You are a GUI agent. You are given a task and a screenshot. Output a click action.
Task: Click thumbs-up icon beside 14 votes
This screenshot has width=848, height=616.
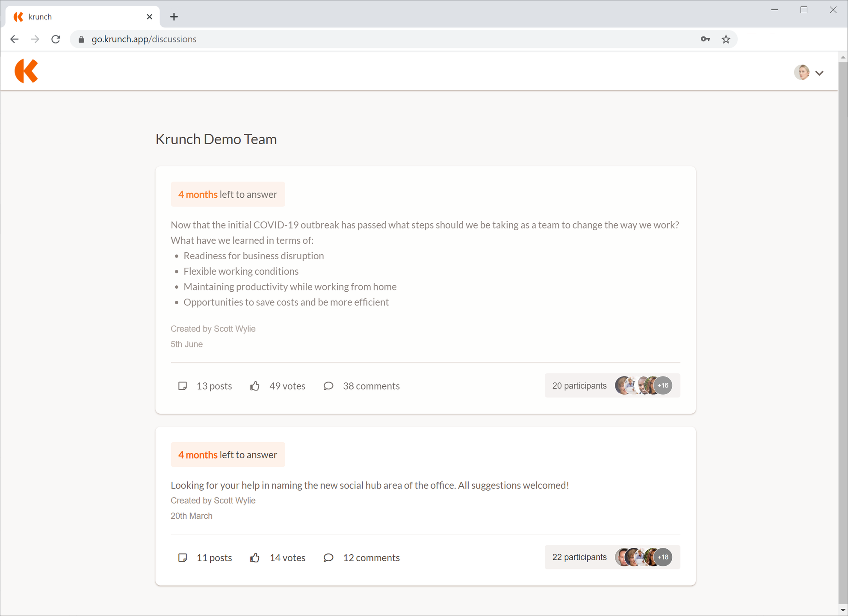click(255, 558)
